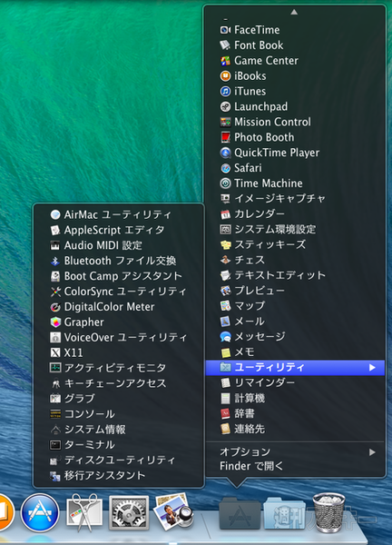
Task: Click the ターミナル icon
Action: 55,445
